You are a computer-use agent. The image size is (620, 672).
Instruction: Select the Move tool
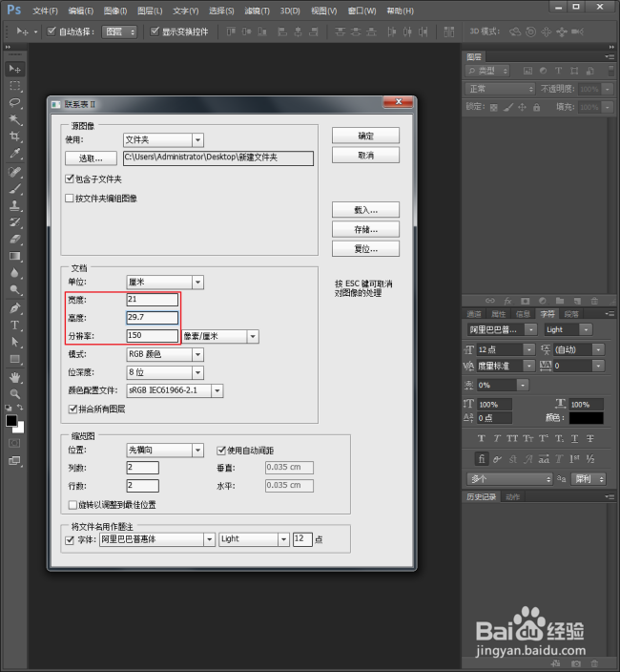[x=15, y=69]
